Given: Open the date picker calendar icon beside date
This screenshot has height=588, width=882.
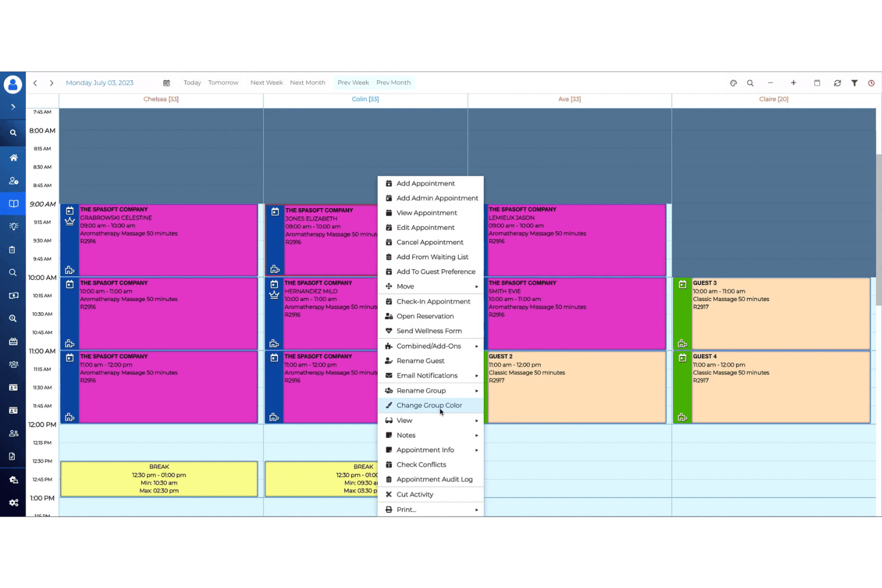Looking at the screenshot, I should [x=166, y=83].
